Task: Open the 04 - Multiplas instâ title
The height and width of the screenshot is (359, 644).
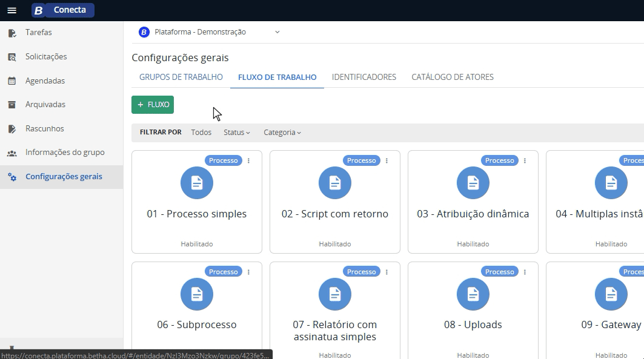Action: [600, 214]
